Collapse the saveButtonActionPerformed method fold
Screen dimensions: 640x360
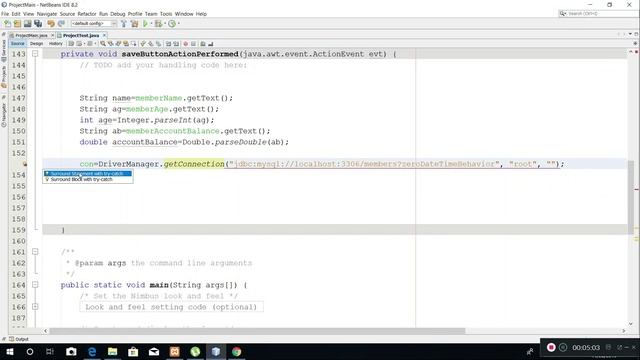point(35,54)
